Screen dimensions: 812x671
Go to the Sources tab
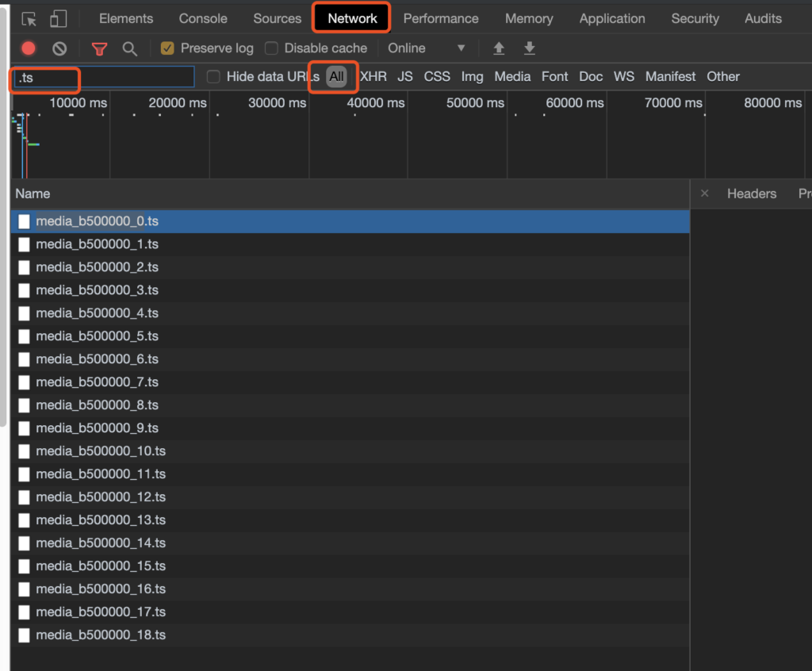pos(277,19)
